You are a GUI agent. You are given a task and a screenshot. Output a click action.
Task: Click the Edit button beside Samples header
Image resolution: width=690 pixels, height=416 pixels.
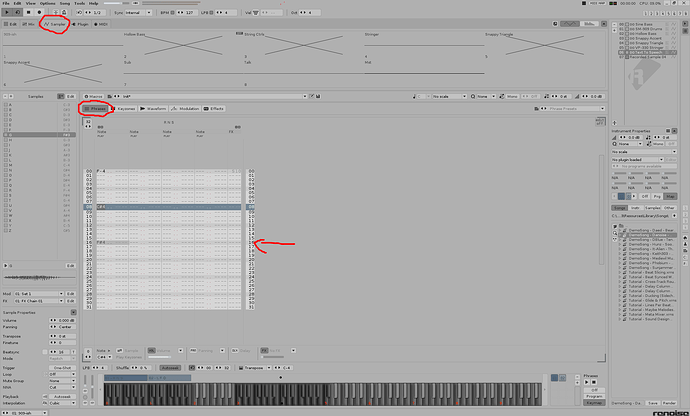[x=70, y=96]
